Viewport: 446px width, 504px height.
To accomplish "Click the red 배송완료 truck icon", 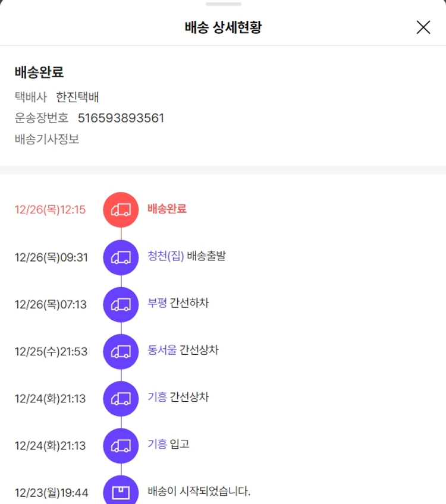I will (x=121, y=209).
